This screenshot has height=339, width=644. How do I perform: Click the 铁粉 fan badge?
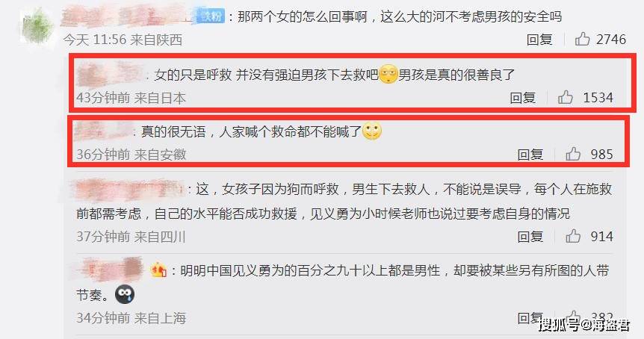(x=211, y=16)
